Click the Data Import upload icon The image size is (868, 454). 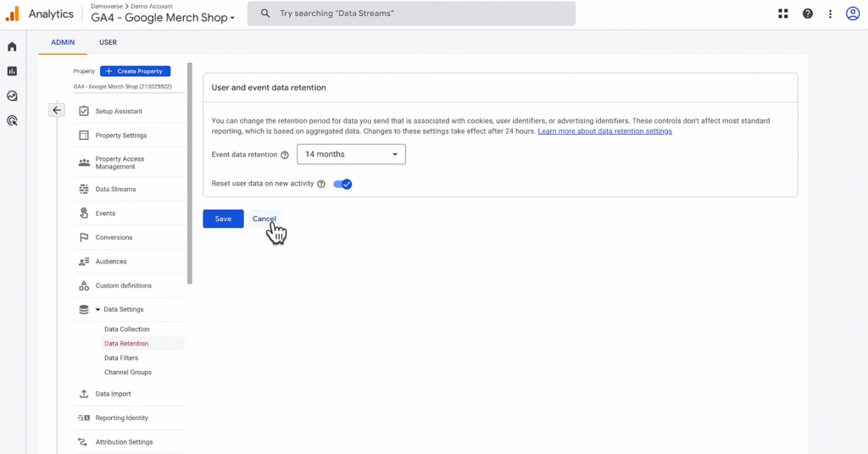point(84,394)
